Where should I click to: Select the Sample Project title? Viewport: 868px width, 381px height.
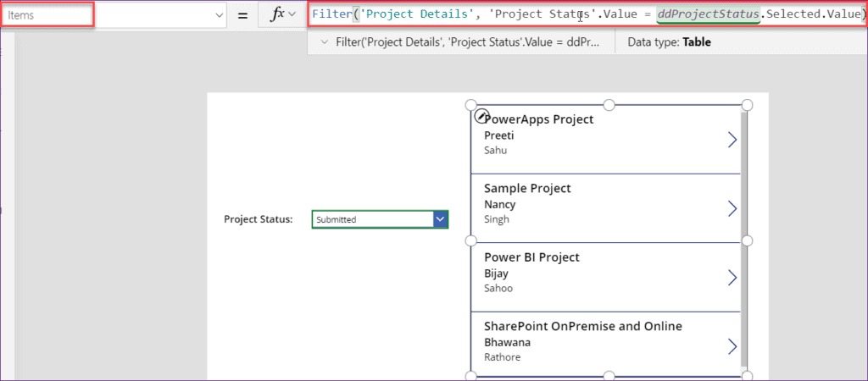(x=527, y=189)
